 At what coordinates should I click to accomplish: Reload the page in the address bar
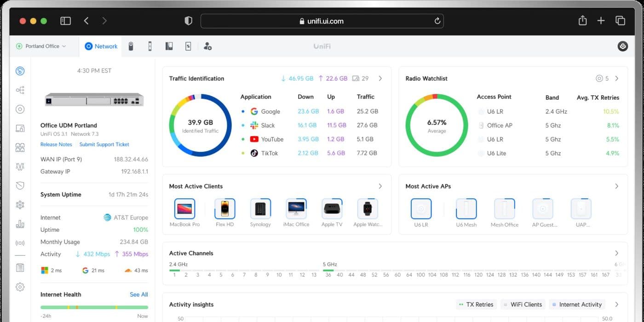[x=437, y=21]
